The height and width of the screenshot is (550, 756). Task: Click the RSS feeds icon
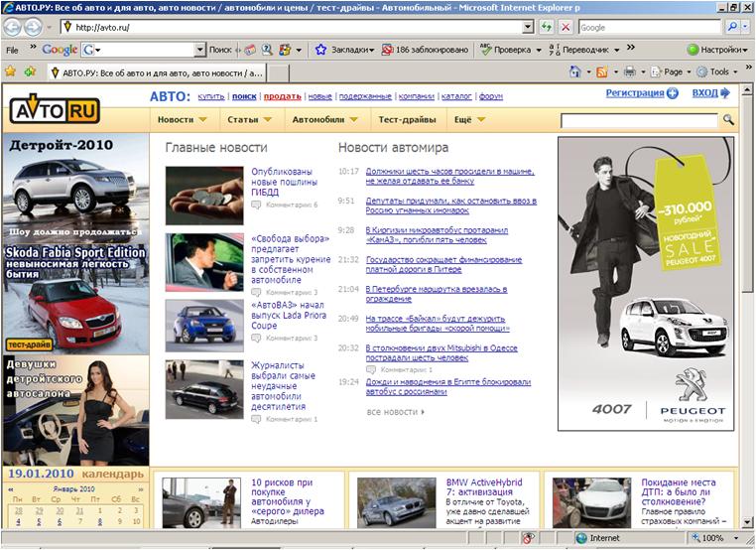tap(601, 71)
